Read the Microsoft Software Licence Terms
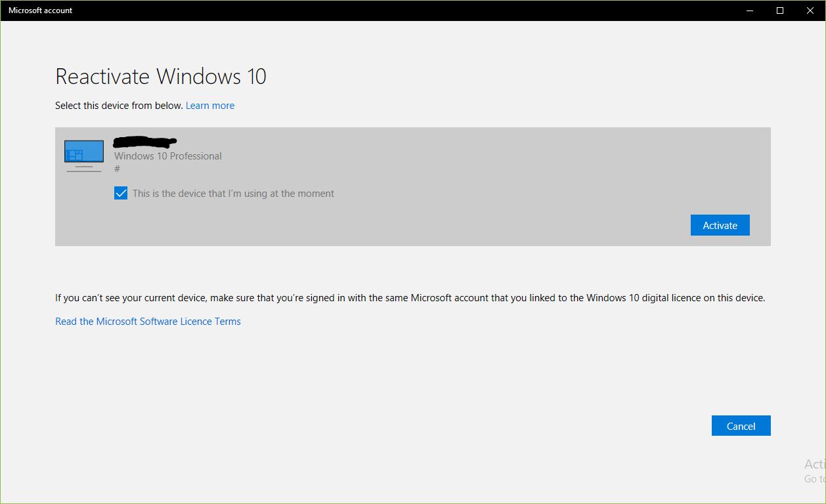Viewport: 826px width, 504px height. tap(148, 322)
